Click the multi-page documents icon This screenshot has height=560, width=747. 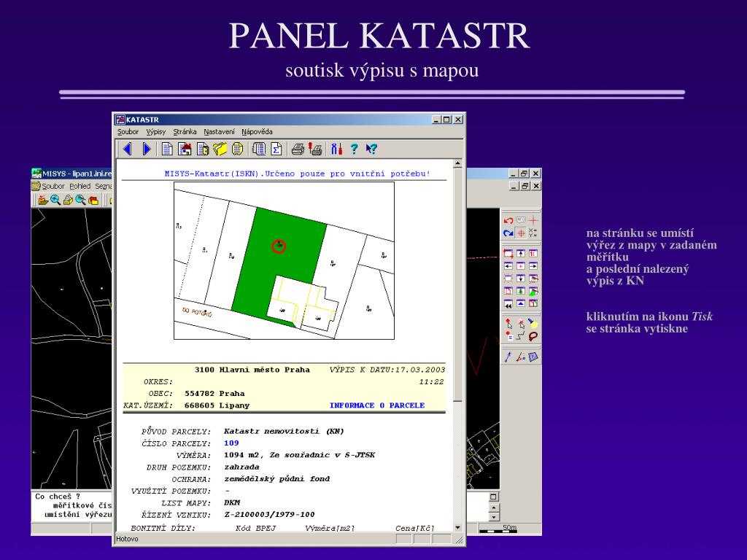pos(259,149)
